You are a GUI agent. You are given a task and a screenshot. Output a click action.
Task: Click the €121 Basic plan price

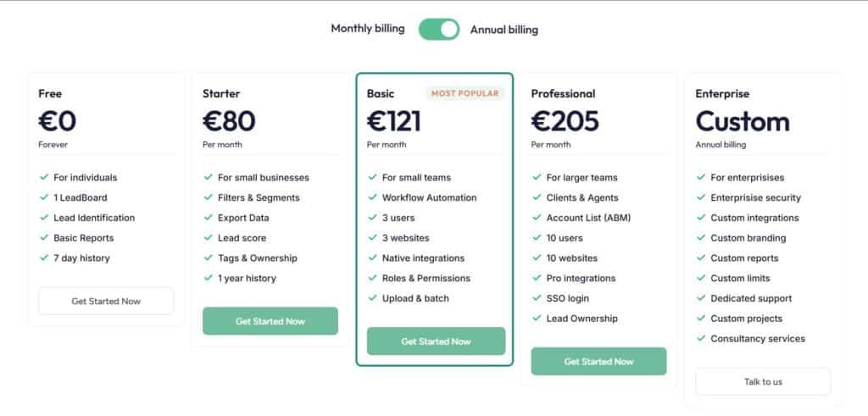click(x=394, y=122)
